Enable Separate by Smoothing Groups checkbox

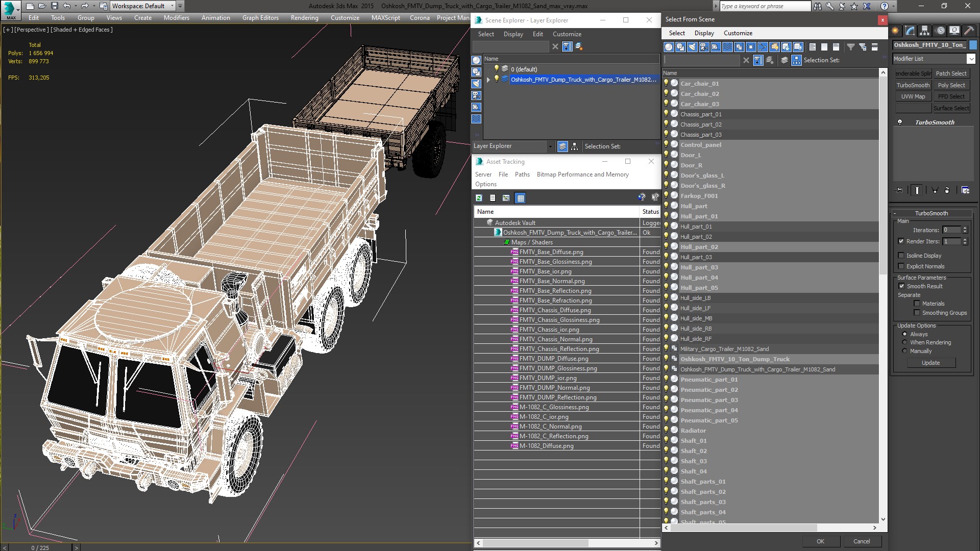[x=917, y=313]
